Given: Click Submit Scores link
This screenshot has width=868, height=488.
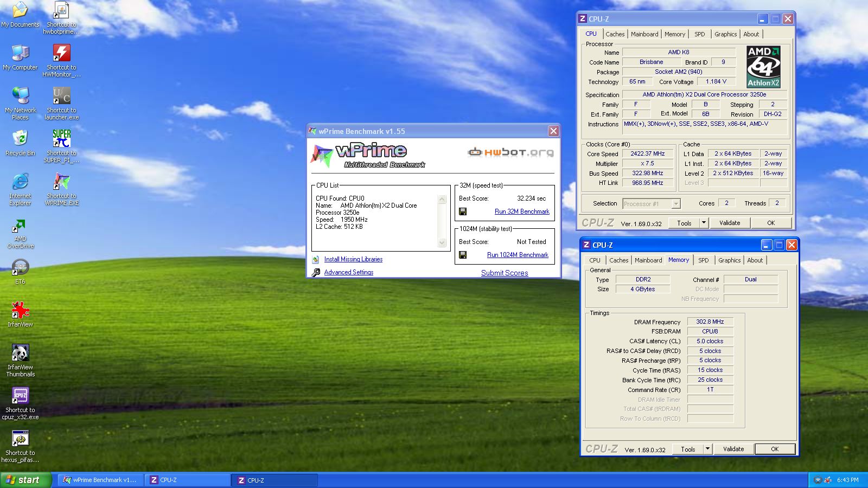Looking at the screenshot, I should click(505, 273).
